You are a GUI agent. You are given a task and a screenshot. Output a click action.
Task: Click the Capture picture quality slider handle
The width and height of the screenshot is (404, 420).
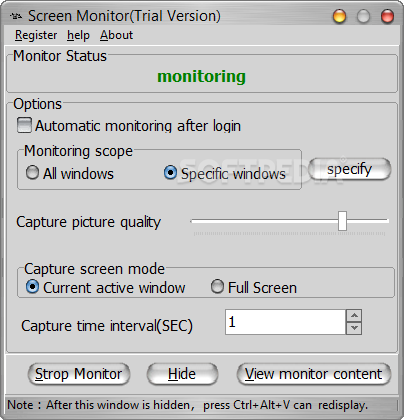(342, 221)
